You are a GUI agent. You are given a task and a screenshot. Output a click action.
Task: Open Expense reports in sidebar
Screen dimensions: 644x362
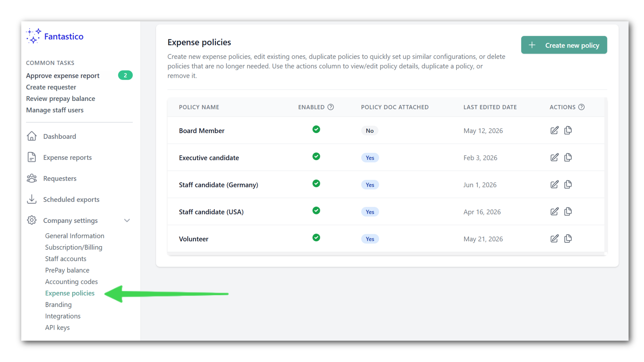click(67, 158)
